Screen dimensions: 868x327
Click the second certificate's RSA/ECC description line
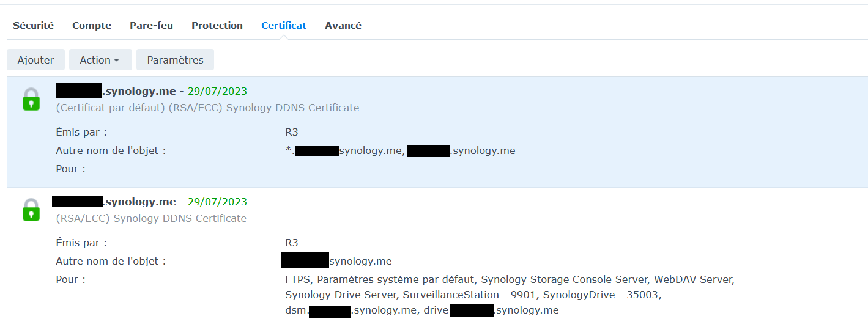151,218
